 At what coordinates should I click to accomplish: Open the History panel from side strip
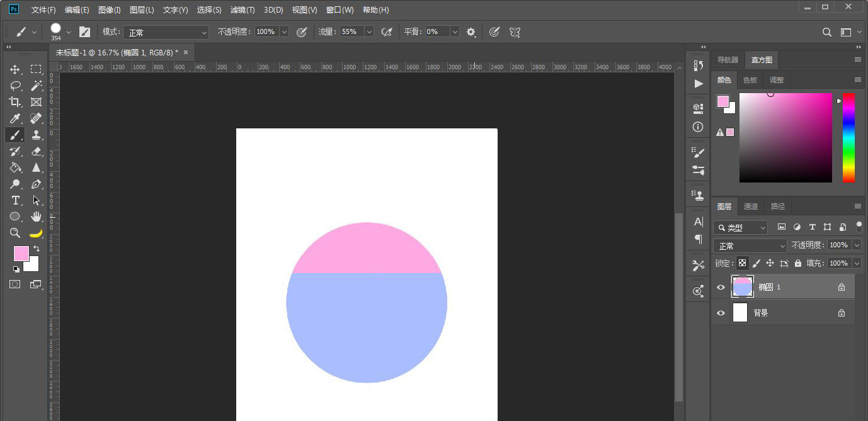pyautogui.click(x=698, y=65)
